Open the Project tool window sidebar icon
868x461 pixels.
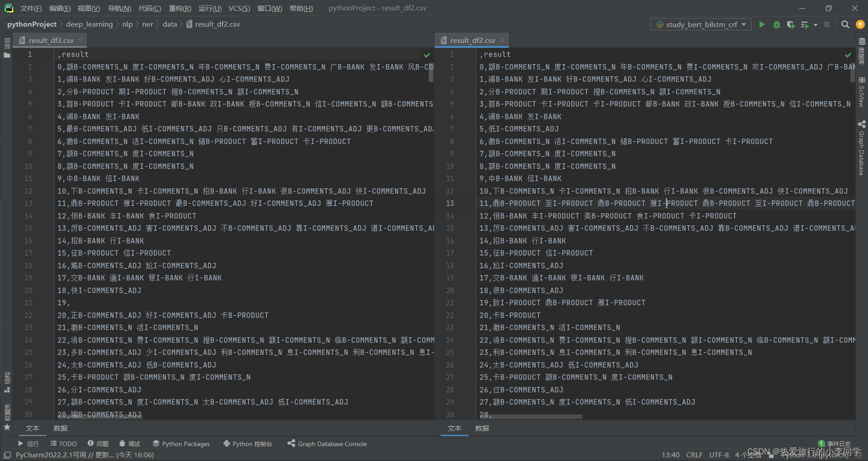click(x=7, y=48)
